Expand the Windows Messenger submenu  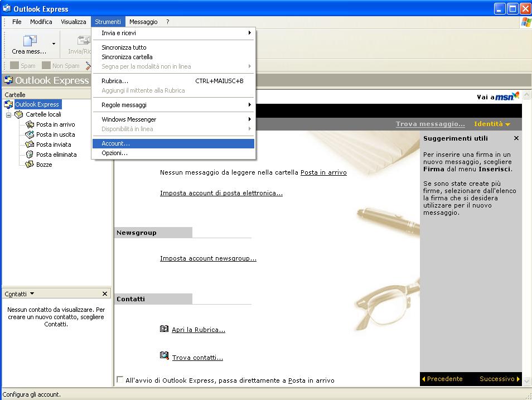click(173, 119)
